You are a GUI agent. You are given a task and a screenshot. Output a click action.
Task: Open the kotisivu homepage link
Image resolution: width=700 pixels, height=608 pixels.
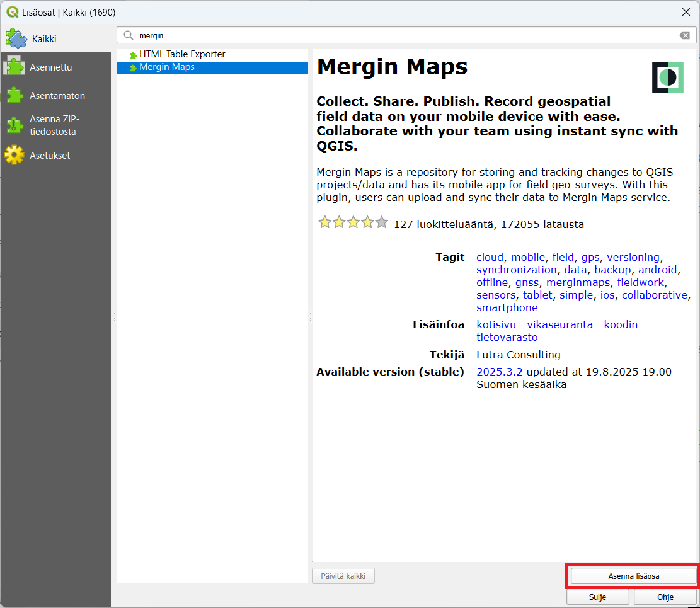point(496,324)
